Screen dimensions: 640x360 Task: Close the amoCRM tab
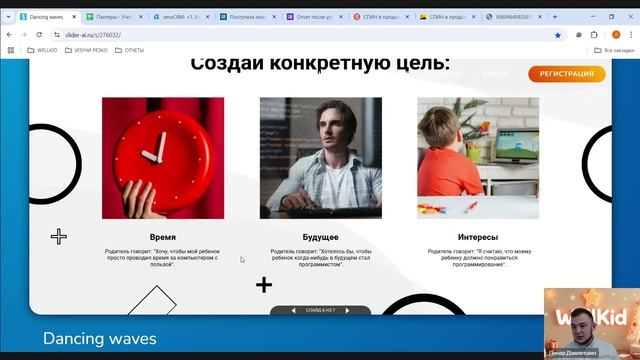[x=207, y=17]
